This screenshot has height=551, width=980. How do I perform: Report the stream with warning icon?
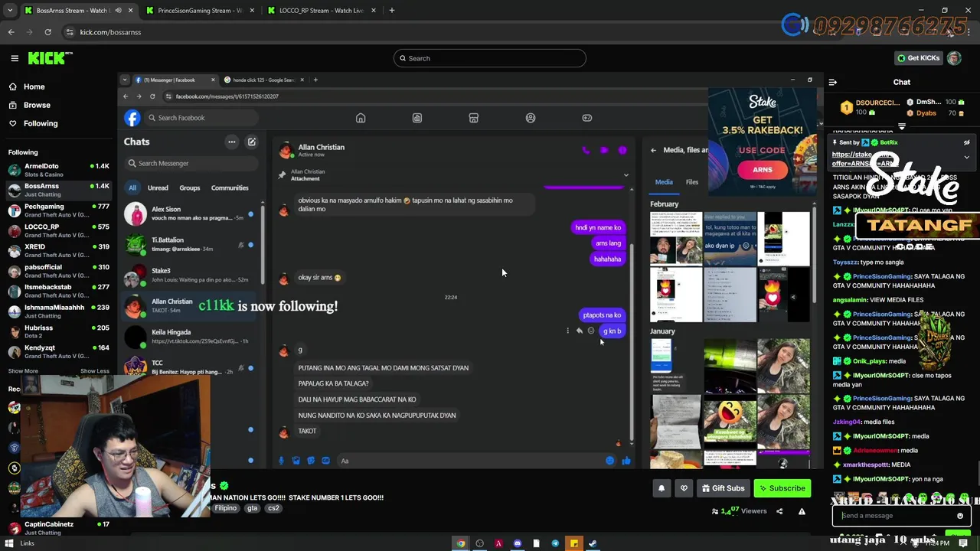click(802, 511)
